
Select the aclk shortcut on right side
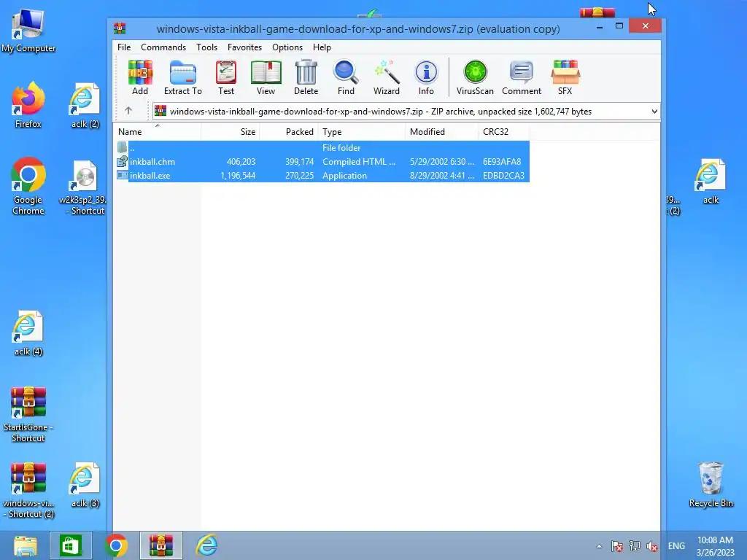pos(711,182)
